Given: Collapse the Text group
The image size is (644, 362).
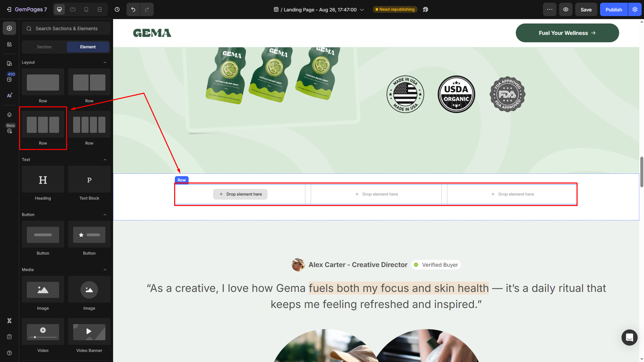Looking at the screenshot, I should click(105, 160).
